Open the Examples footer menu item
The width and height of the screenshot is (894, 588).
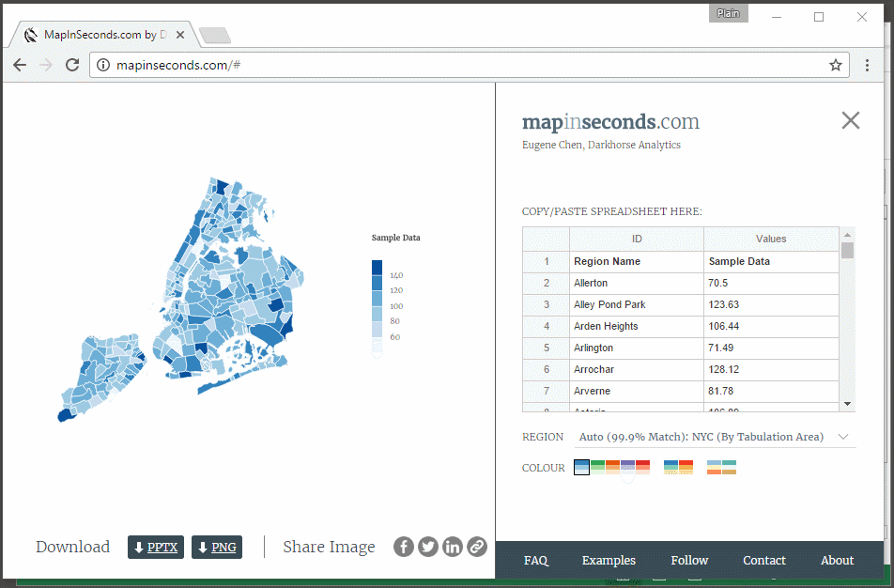(x=609, y=561)
